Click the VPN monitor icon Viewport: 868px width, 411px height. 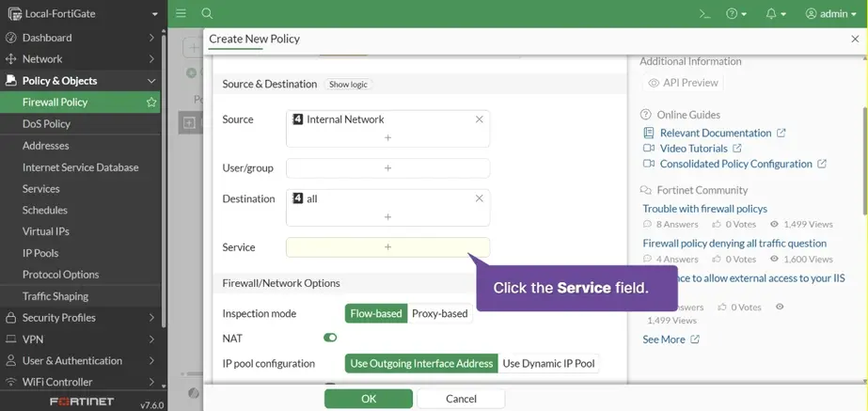10,340
